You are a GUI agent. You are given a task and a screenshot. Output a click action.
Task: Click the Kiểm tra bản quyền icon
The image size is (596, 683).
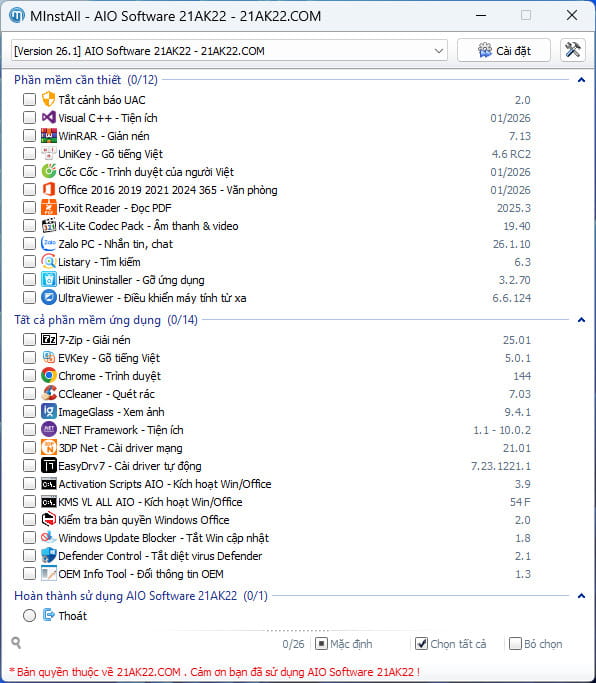[x=48, y=520]
